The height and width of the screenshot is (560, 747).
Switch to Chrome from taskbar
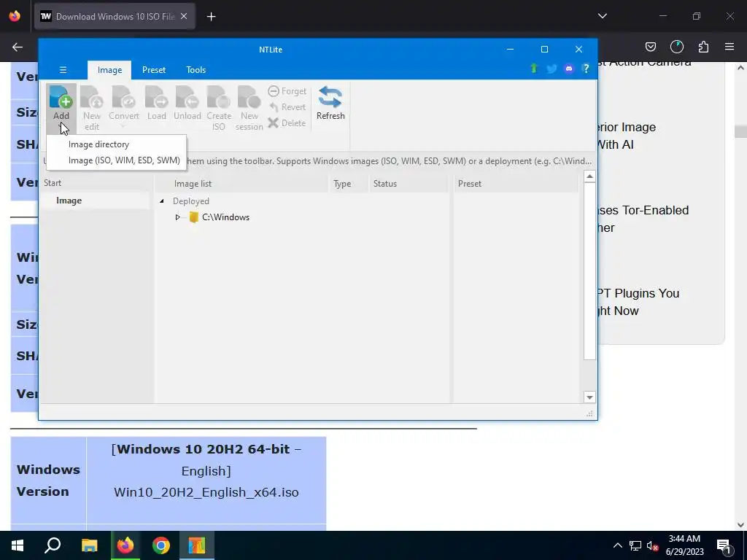tap(161, 545)
